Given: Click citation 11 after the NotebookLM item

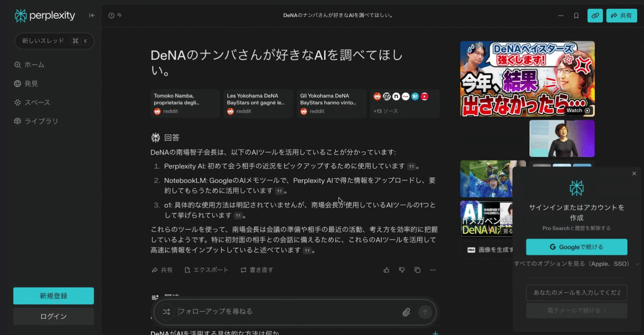Looking at the screenshot, I should coord(279,191).
